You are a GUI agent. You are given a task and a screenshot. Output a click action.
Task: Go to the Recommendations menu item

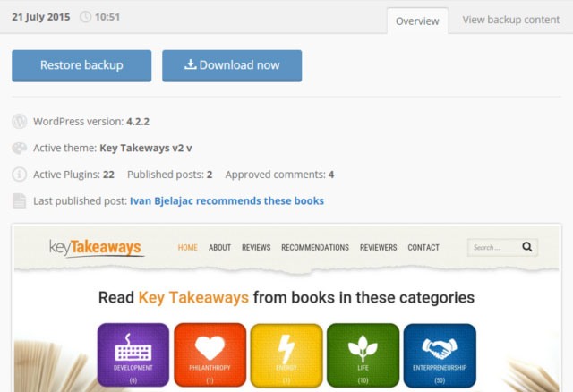coord(315,248)
